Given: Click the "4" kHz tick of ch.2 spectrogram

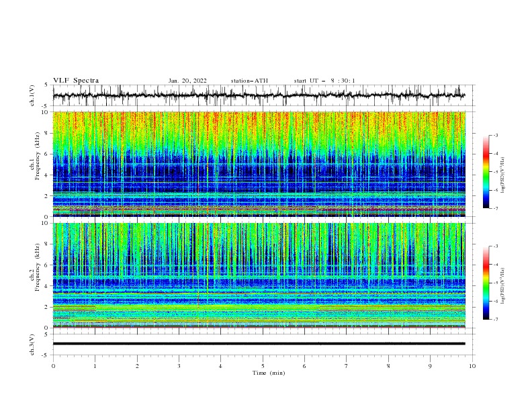Looking at the screenshot, I should pyautogui.click(x=47, y=286).
